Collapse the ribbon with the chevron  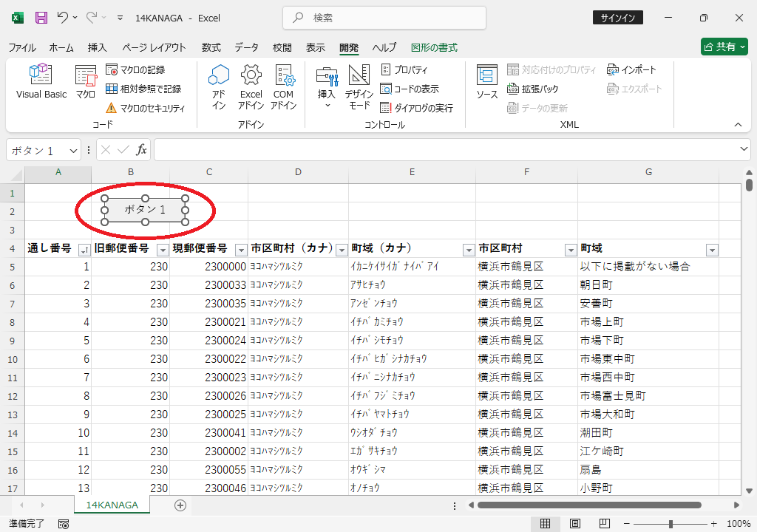tap(739, 125)
